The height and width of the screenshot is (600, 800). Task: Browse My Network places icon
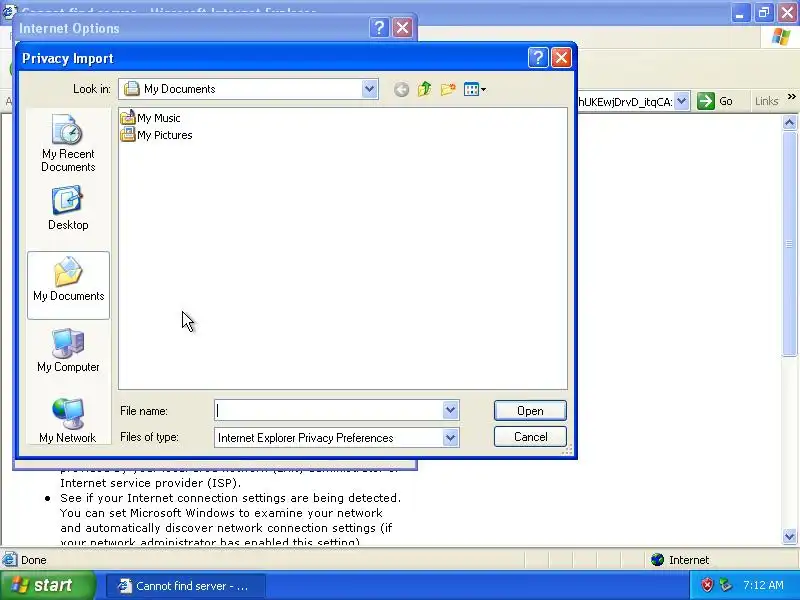click(68, 420)
